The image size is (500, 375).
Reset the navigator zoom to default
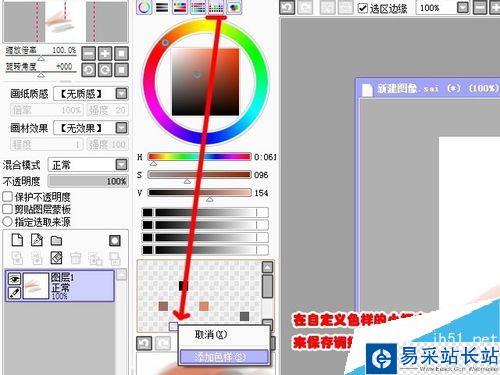pos(122,53)
